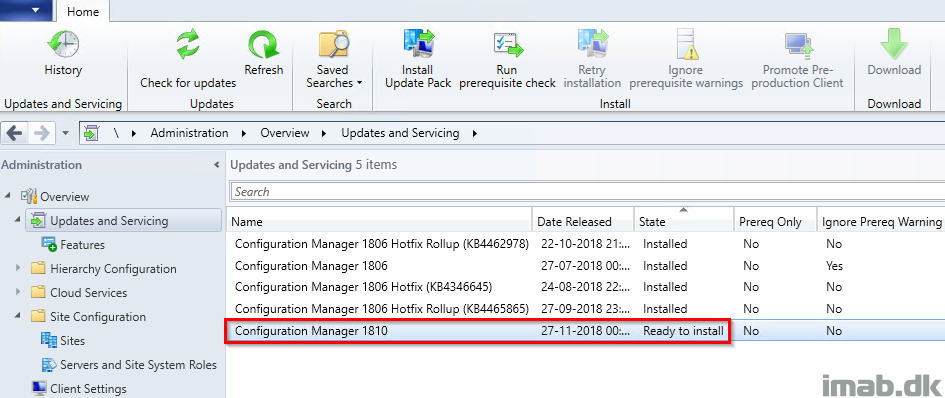Click Ignore prerequisite warnings
Image resolution: width=945 pixels, height=398 pixels.
coord(686,59)
